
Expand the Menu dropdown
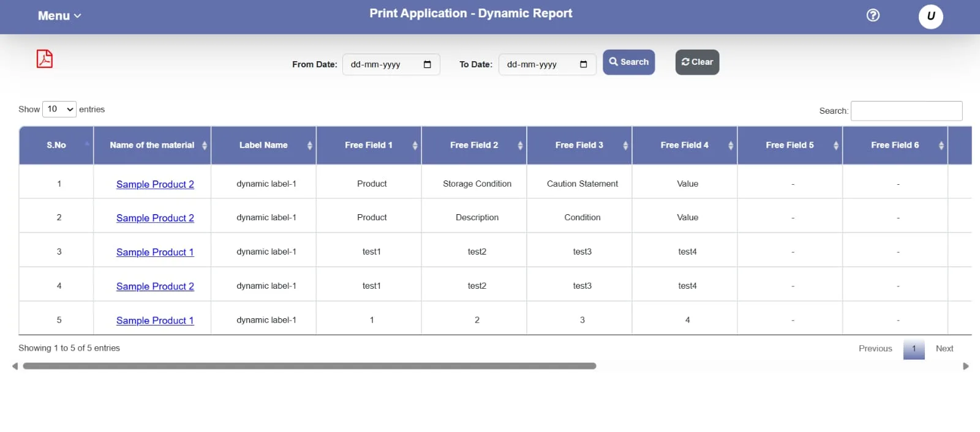(59, 16)
